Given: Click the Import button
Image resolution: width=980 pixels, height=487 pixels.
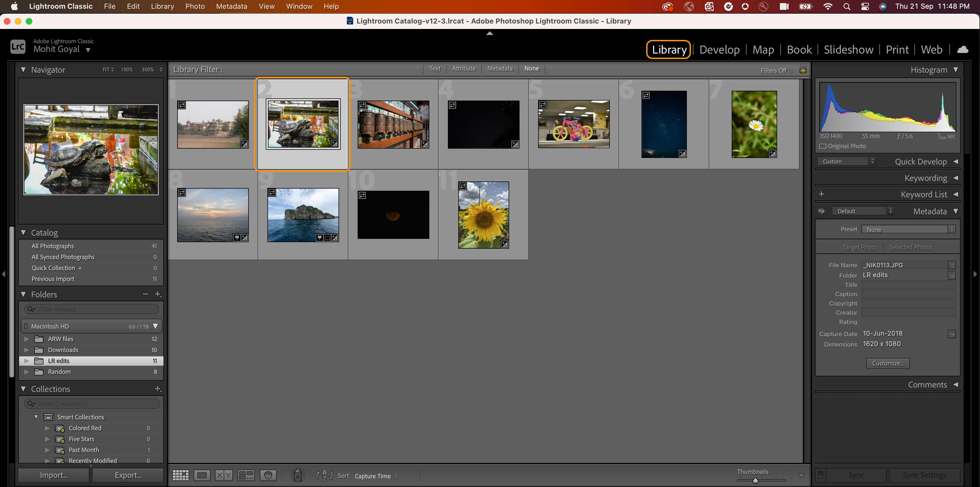Looking at the screenshot, I should pos(54,475).
